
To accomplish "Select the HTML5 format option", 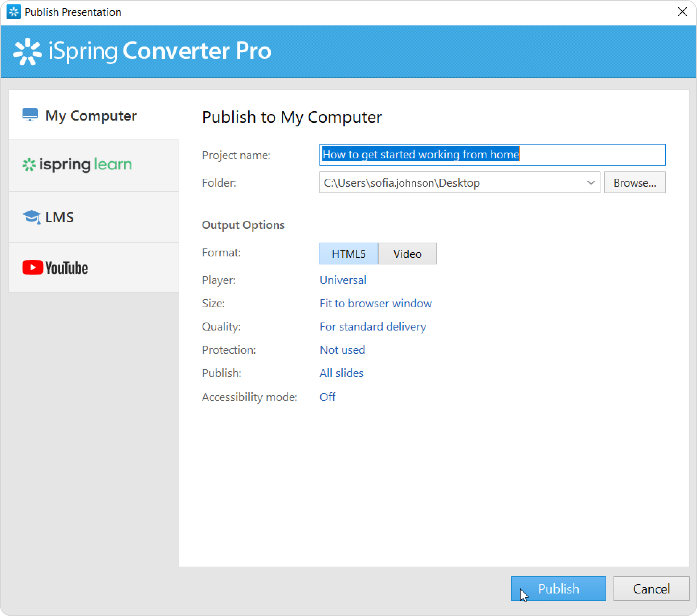I will click(x=349, y=254).
